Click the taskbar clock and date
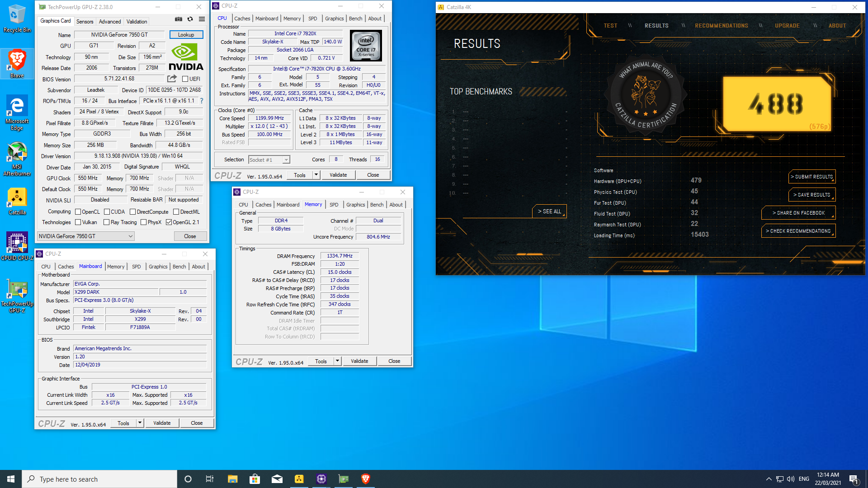The height and width of the screenshot is (488, 868). pyautogui.click(x=828, y=479)
